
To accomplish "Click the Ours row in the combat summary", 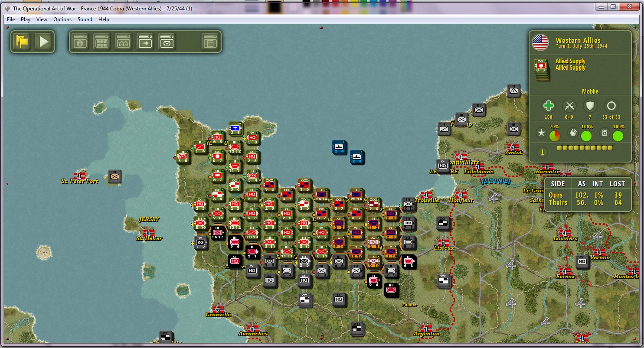I will point(587,195).
